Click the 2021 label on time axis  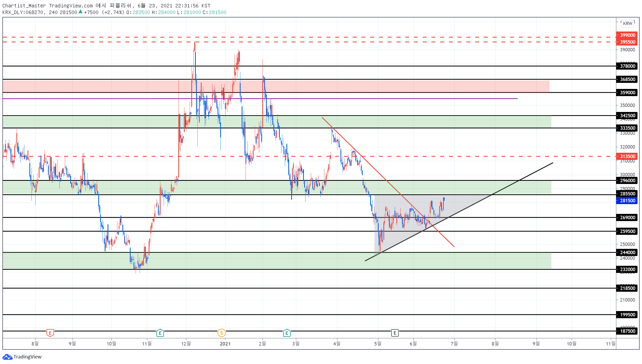(225, 344)
